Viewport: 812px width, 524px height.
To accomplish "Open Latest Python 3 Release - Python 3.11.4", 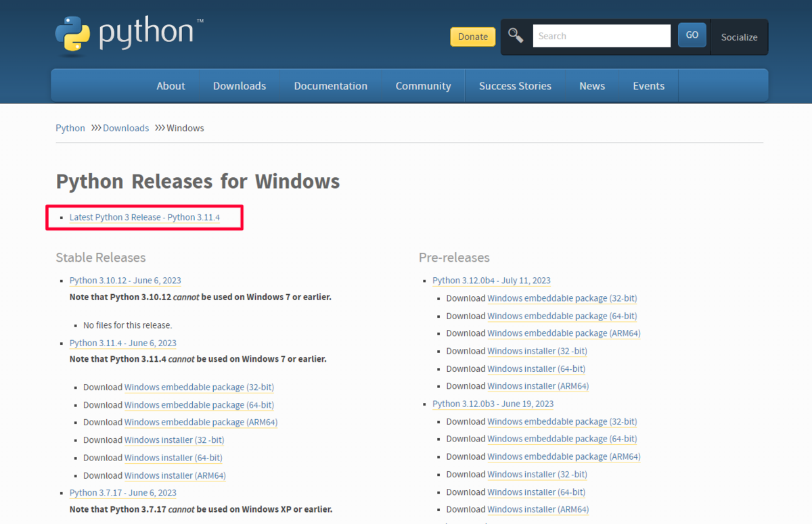I will tap(145, 217).
